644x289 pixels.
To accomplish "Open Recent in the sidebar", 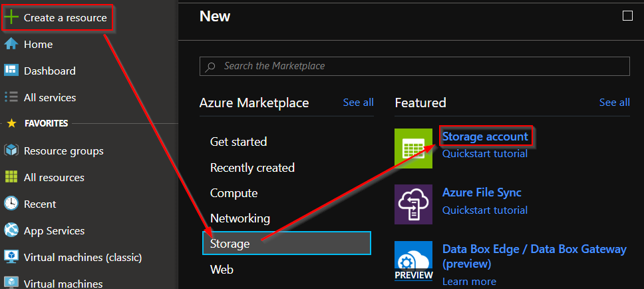I will (x=40, y=204).
